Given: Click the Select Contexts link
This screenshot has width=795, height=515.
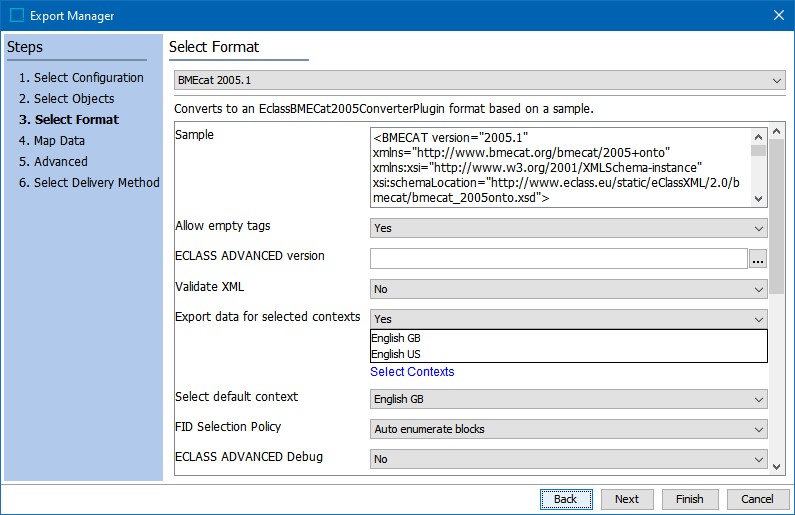Looking at the screenshot, I should pyautogui.click(x=412, y=372).
